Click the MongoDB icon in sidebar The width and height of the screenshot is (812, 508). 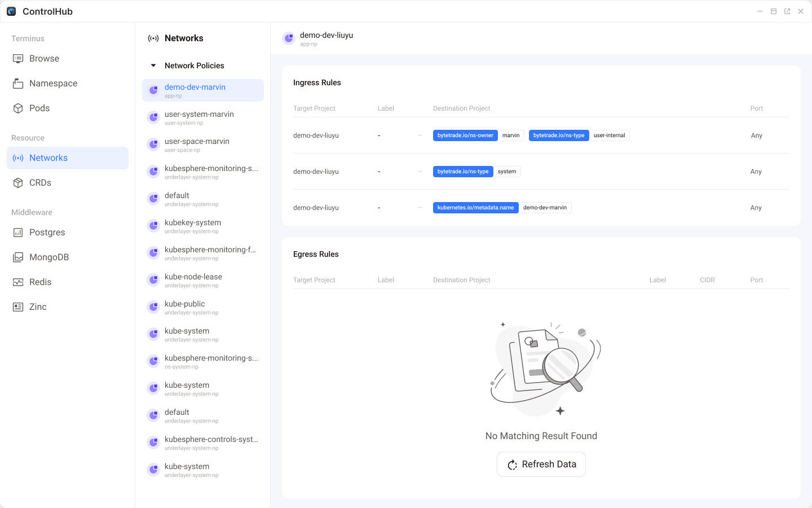(x=18, y=257)
